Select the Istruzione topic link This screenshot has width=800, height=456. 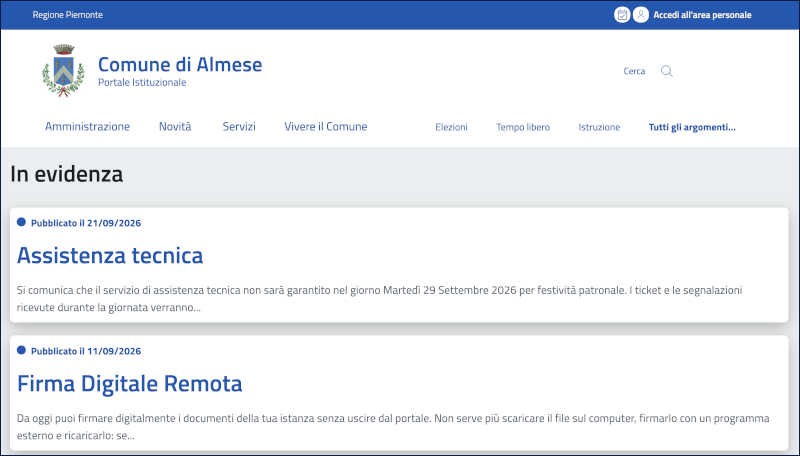(x=599, y=127)
